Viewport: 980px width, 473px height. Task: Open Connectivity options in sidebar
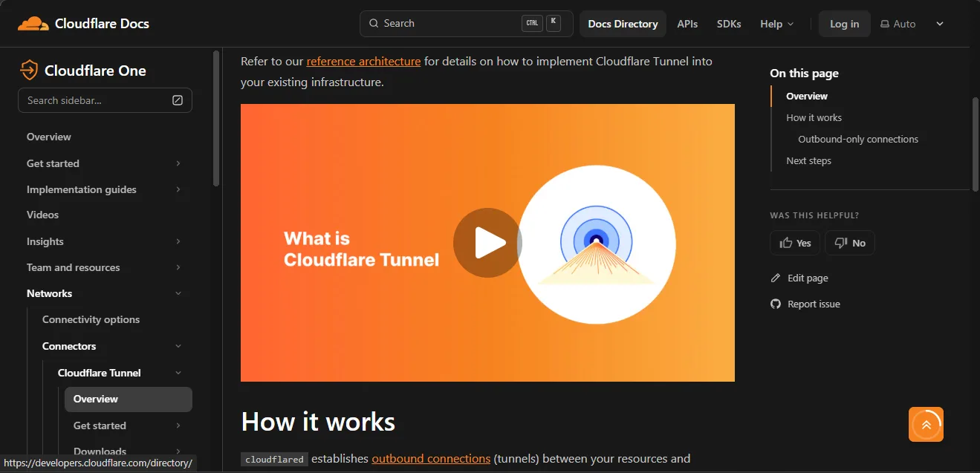91,319
